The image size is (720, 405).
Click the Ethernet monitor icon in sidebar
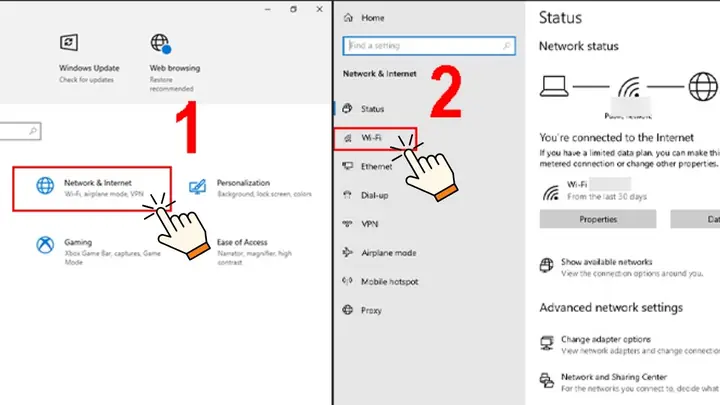[x=348, y=166]
